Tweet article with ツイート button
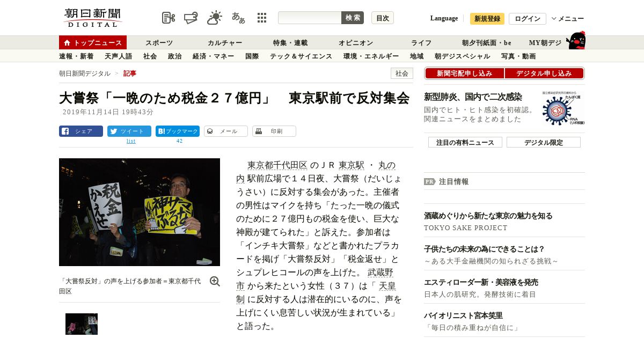The width and height of the screenshot is (644, 338). point(129,131)
